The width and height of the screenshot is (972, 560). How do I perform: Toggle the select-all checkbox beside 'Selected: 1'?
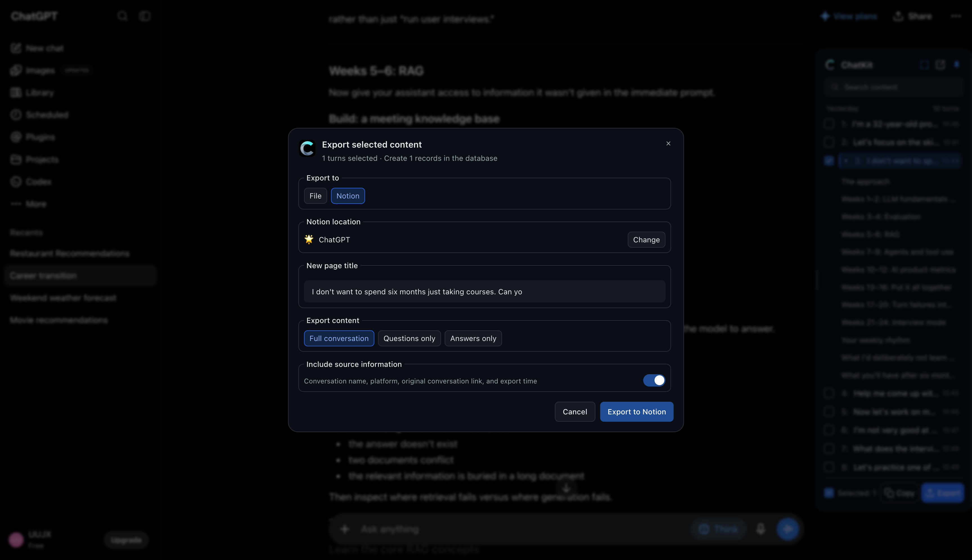(829, 493)
